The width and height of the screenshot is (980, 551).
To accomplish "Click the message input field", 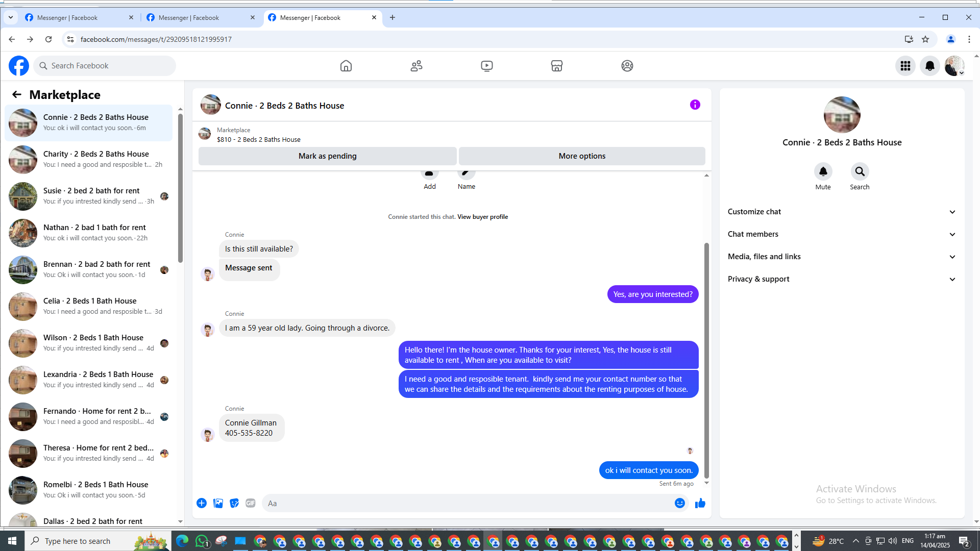I will 467,503.
